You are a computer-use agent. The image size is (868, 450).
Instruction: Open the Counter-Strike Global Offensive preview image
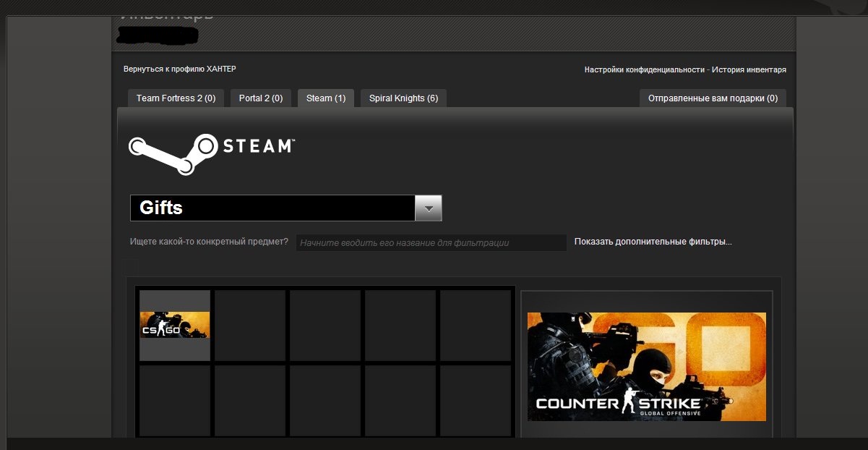647,367
